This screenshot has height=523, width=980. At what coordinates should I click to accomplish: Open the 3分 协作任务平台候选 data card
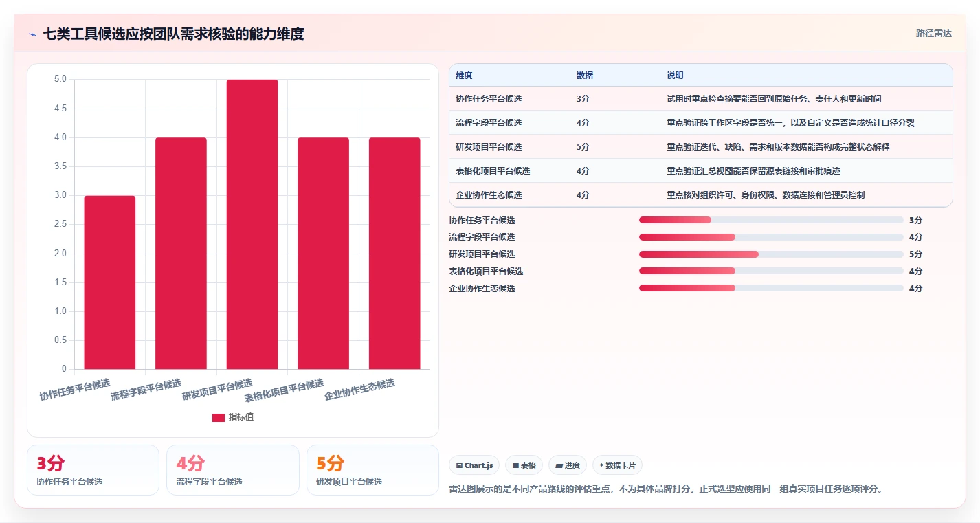pos(93,470)
